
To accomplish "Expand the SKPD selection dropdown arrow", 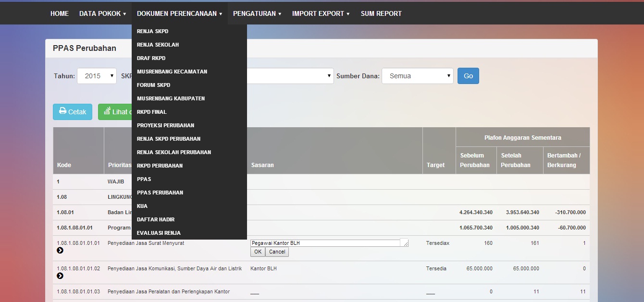I will (329, 76).
